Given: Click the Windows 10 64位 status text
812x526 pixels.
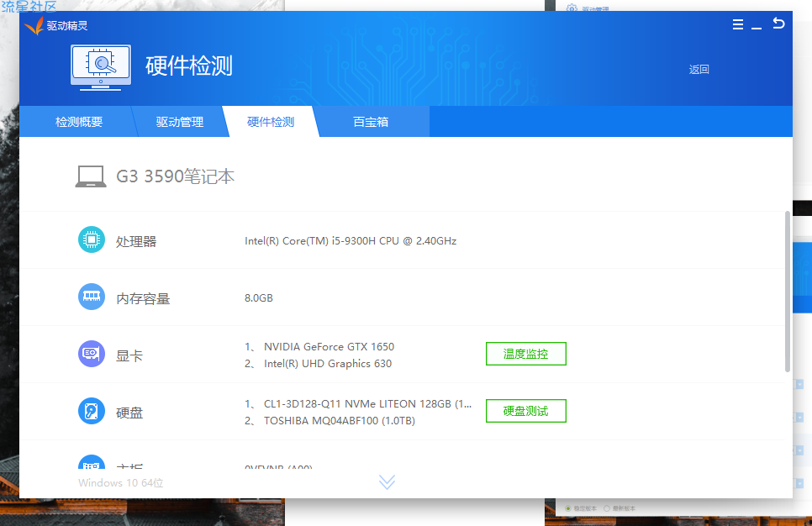Looking at the screenshot, I should click(x=121, y=482).
